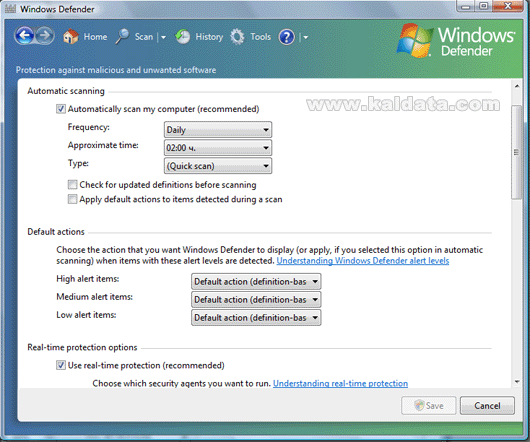The height and width of the screenshot is (442, 530).
Task: Minimize the Windows Defender window
Action: 466,6
